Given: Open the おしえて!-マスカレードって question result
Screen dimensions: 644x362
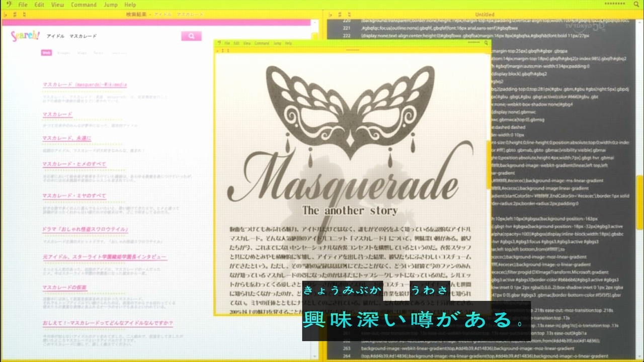Looking at the screenshot, I should point(108,323).
